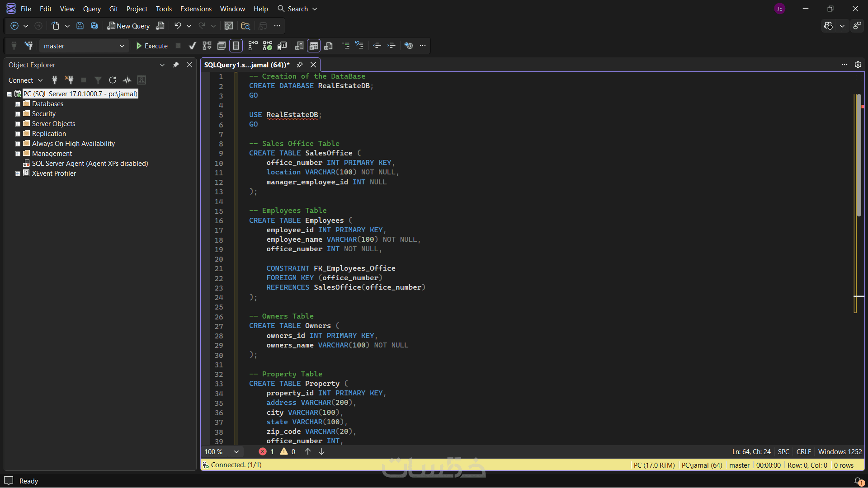Open the Query menu

tap(92, 9)
